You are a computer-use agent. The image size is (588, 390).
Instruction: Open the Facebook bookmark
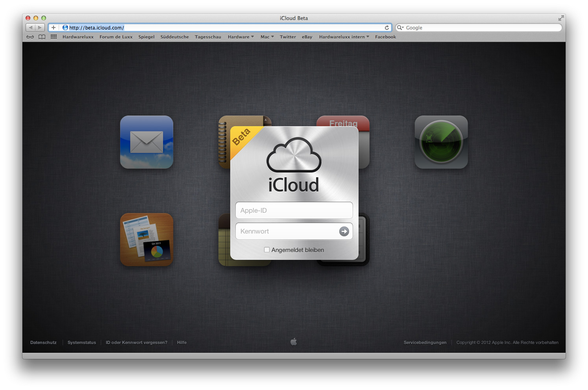pos(385,37)
